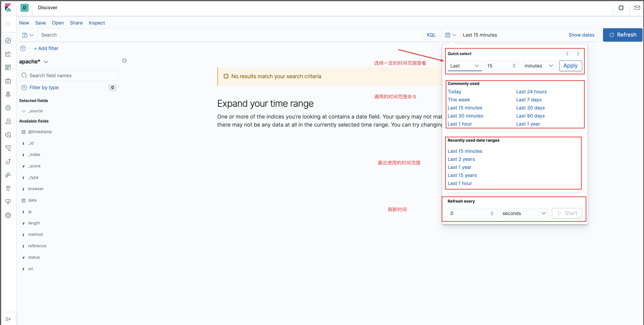Open Dev Tools wrench icon in sidebar
Image resolution: width=644 pixels, height=325 pixels.
point(8,188)
